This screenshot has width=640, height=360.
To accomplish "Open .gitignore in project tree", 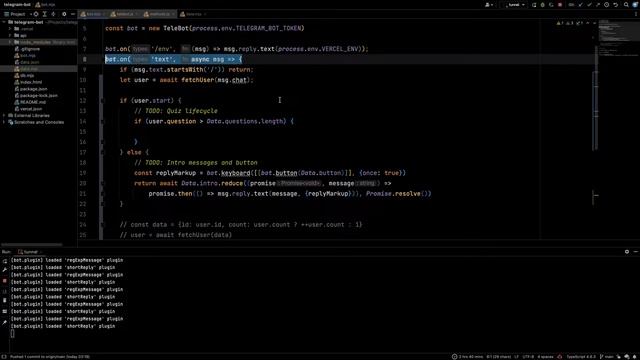I will click(x=27, y=49).
